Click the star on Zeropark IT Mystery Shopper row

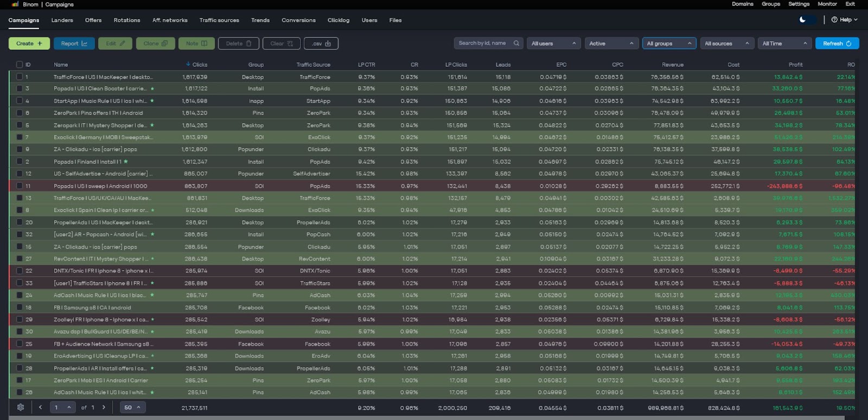point(152,125)
